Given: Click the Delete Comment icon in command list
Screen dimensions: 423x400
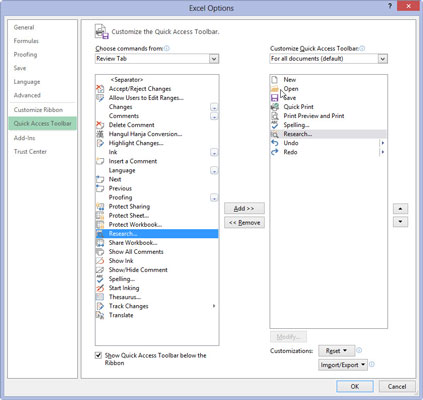Looking at the screenshot, I should click(x=100, y=125).
